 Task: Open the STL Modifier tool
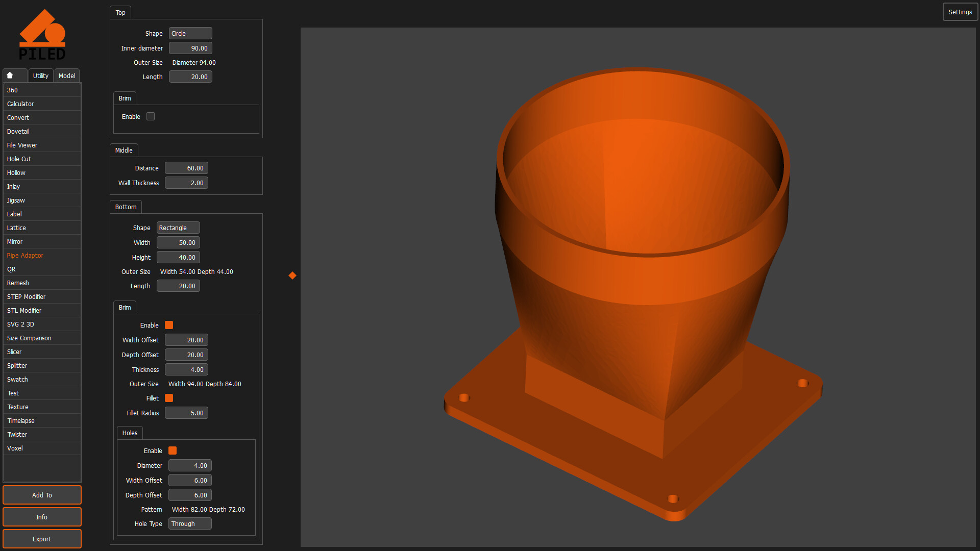tap(42, 311)
